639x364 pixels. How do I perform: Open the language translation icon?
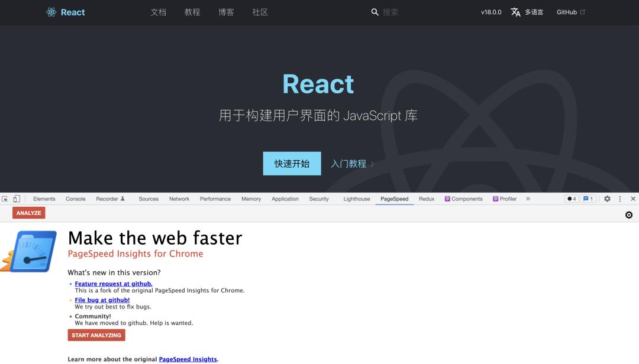[x=515, y=12]
